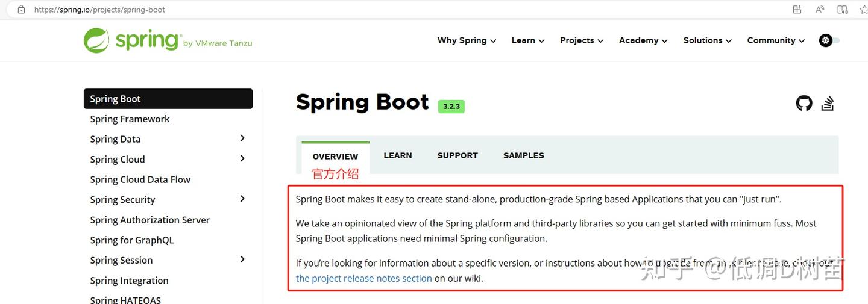Switch to the SAMPLES tab
The image size is (868, 304).
(524, 155)
